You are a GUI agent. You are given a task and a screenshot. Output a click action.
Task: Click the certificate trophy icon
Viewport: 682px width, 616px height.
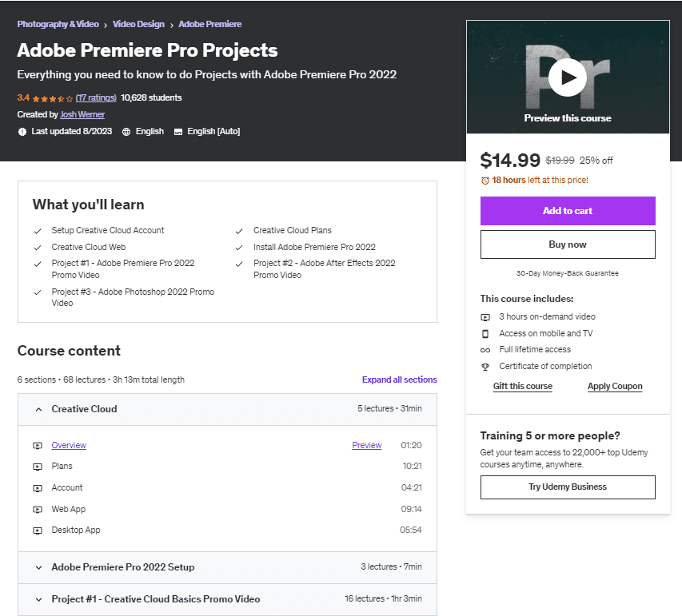pos(485,367)
